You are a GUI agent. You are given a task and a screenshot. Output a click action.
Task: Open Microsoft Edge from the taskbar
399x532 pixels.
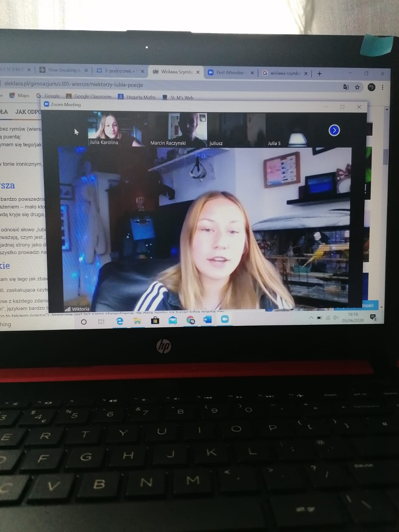coord(119,321)
